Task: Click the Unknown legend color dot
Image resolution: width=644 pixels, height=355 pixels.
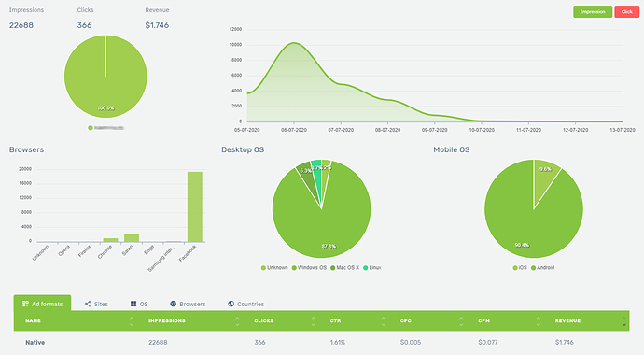Action: point(263,268)
